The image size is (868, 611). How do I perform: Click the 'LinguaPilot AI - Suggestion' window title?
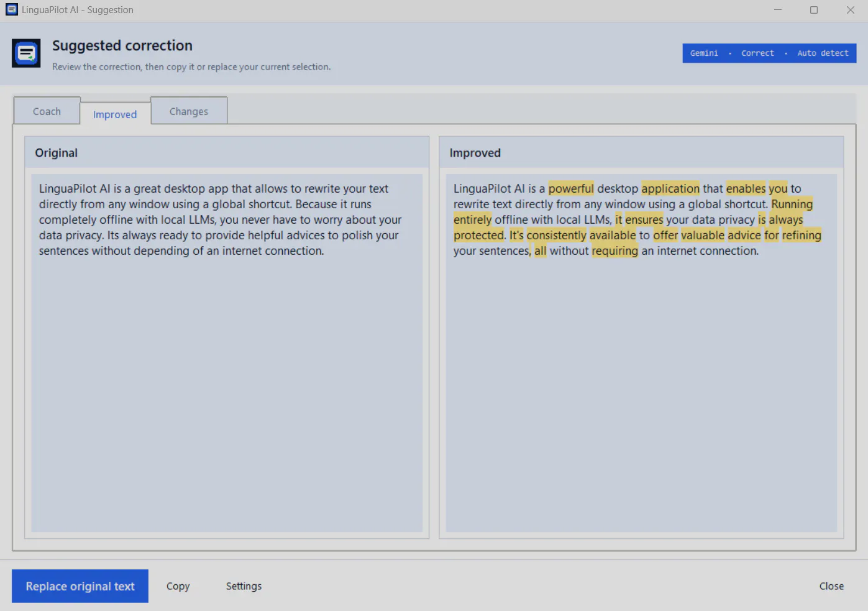click(x=78, y=10)
